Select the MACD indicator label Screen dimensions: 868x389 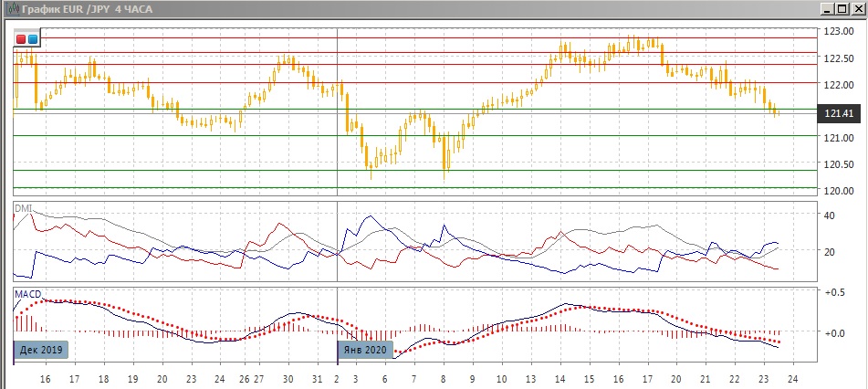pos(26,293)
